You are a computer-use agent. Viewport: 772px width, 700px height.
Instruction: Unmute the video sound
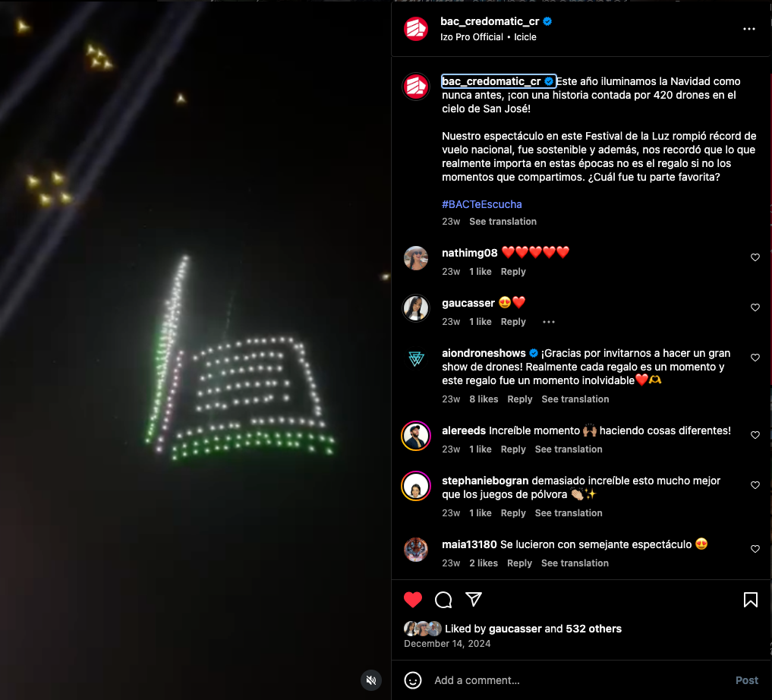tap(371, 680)
